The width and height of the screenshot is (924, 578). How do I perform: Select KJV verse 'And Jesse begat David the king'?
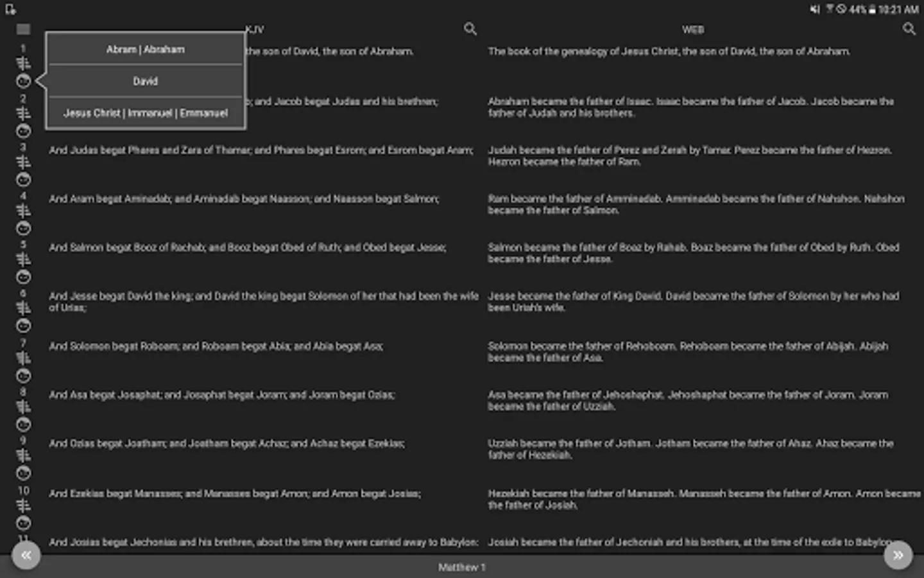[x=264, y=302]
